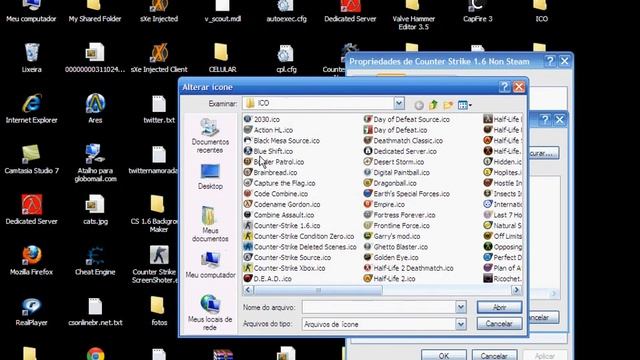The width and height of the screenshot is (640, 360).
Task: Expand the Arquivos do tipo dropdown
Action: 460,324
